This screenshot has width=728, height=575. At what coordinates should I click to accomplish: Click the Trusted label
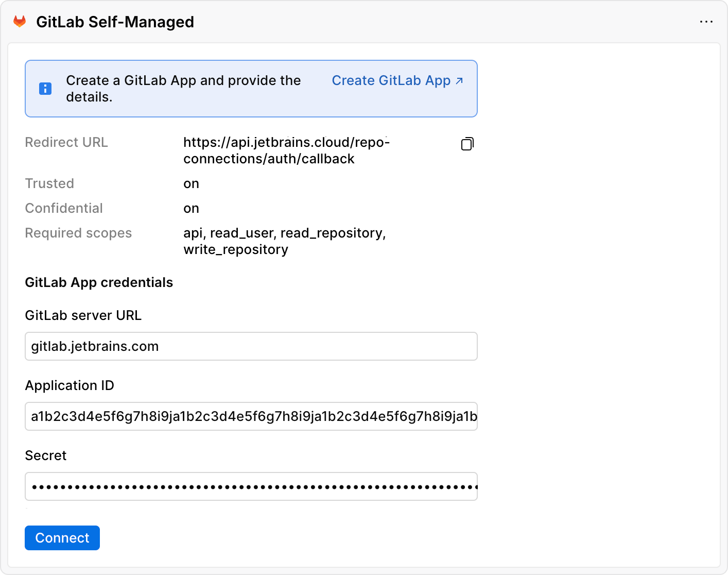pyautogui.click(x=49, y=183)
